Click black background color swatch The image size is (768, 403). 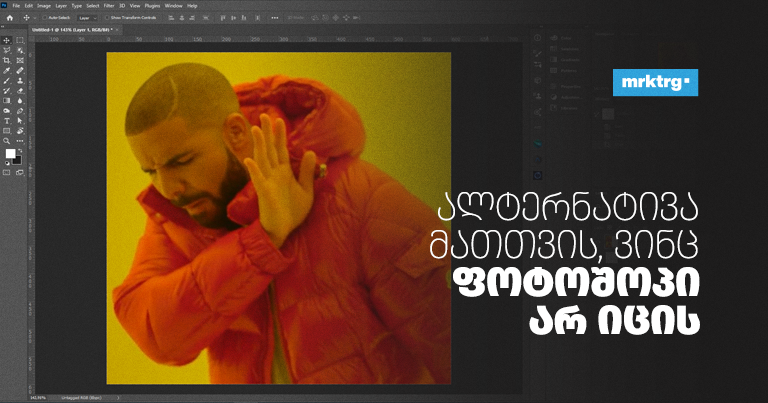(18, 161)
